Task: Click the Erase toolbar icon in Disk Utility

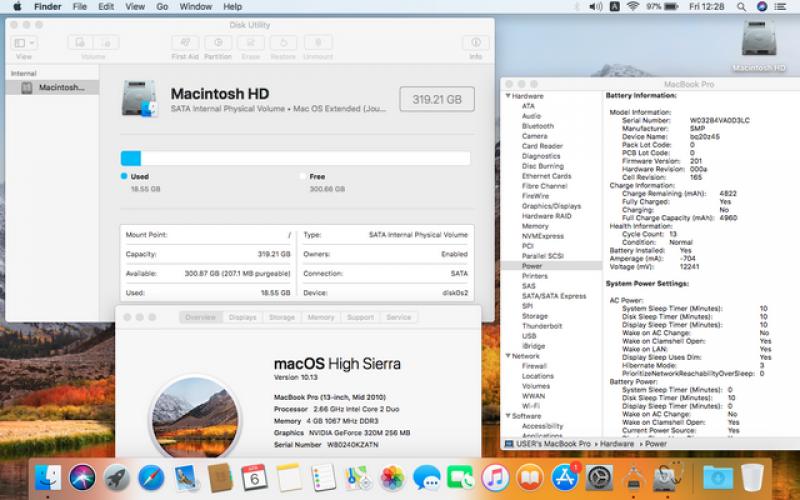Action: (251, 43)
